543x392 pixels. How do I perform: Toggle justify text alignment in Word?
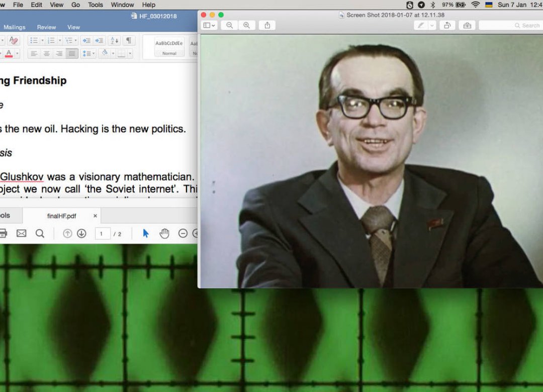(x=72, y=54)
